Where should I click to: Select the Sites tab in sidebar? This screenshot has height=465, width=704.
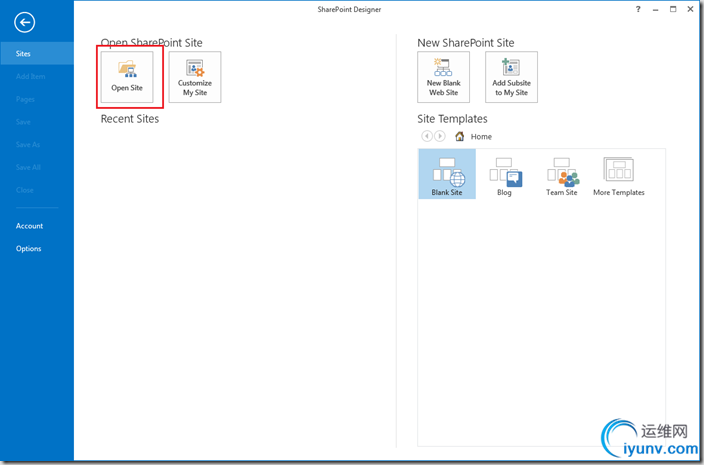point(37,53)
